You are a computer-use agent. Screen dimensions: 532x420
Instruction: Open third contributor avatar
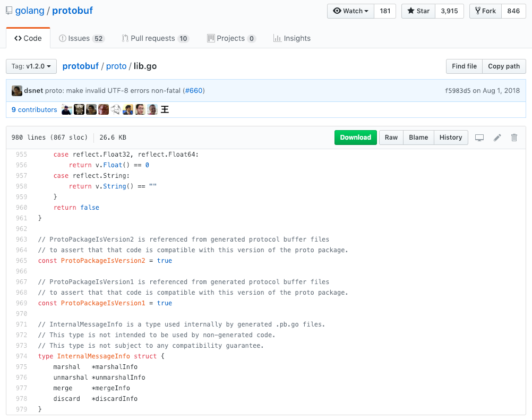coord(91,109)
